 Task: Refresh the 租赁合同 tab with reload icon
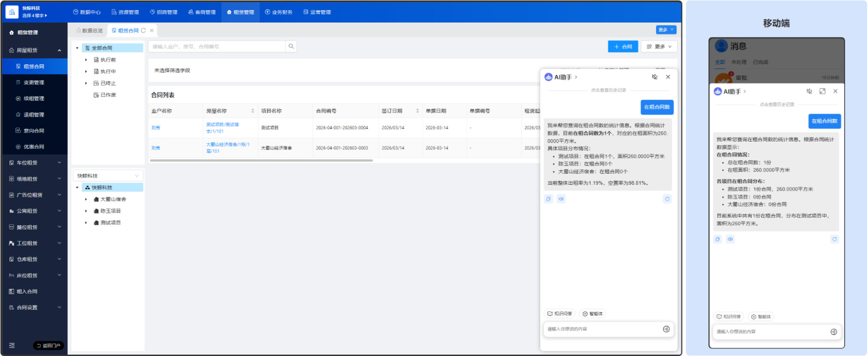point(143,30)
